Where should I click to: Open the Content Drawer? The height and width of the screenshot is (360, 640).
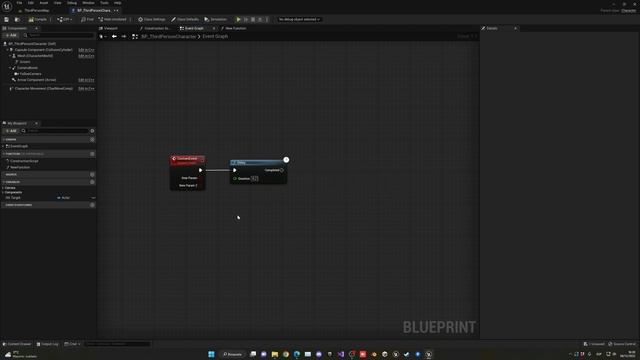click(17, 344)
